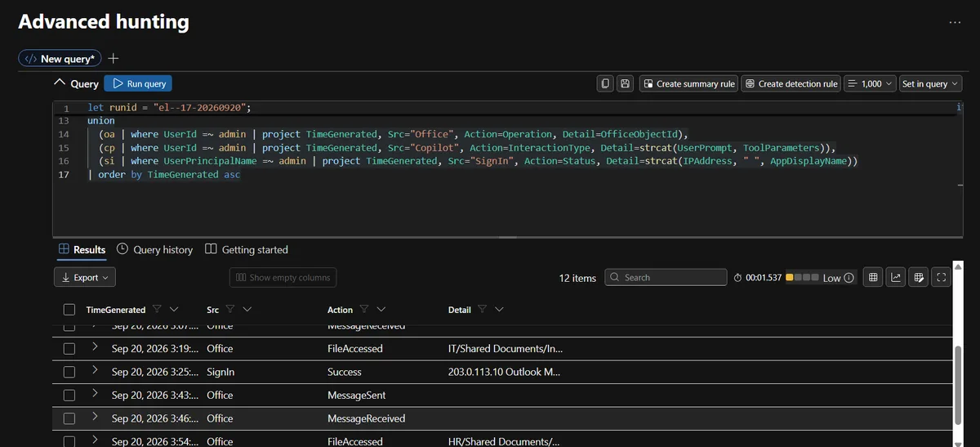Save the query with the disk icon

[x=626, y=83]
